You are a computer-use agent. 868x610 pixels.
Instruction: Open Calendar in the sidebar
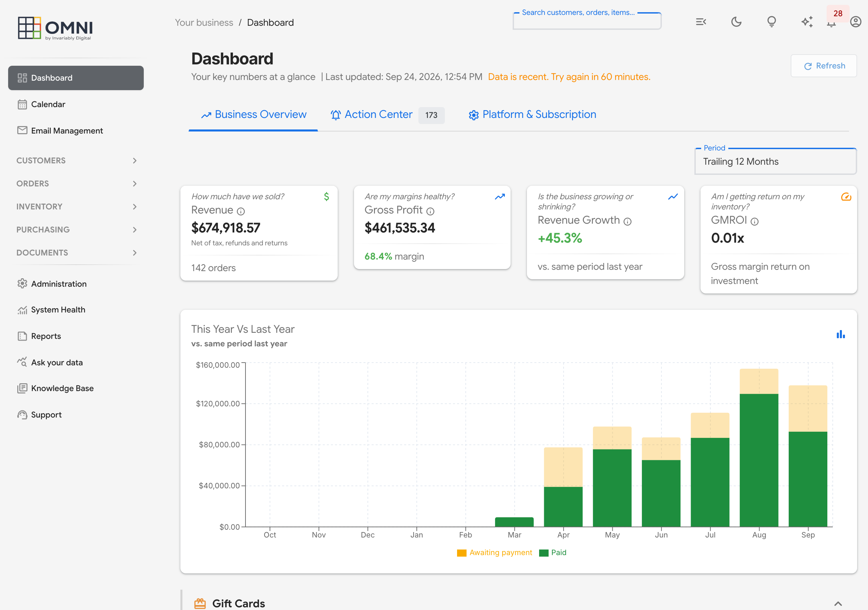(x=76, y=104)
